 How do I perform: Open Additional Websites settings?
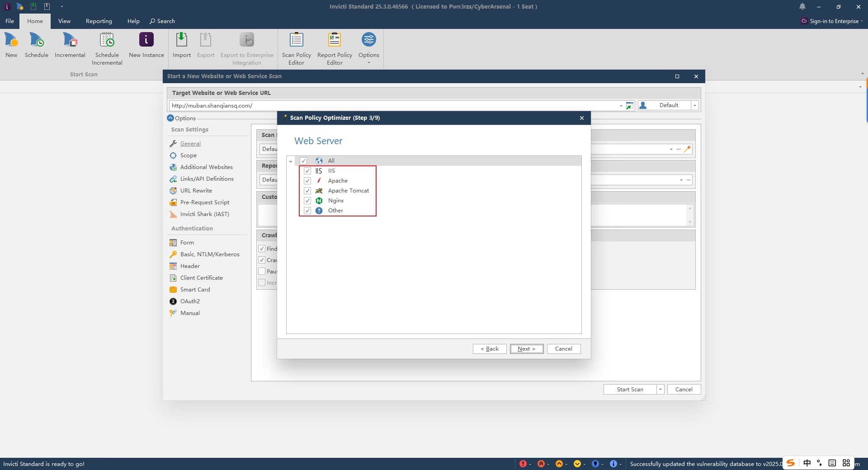(206, 167)
